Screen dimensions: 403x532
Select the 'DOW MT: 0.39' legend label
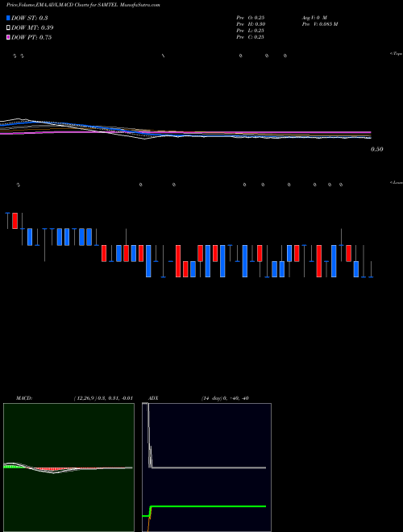click(x=32, y=27)
